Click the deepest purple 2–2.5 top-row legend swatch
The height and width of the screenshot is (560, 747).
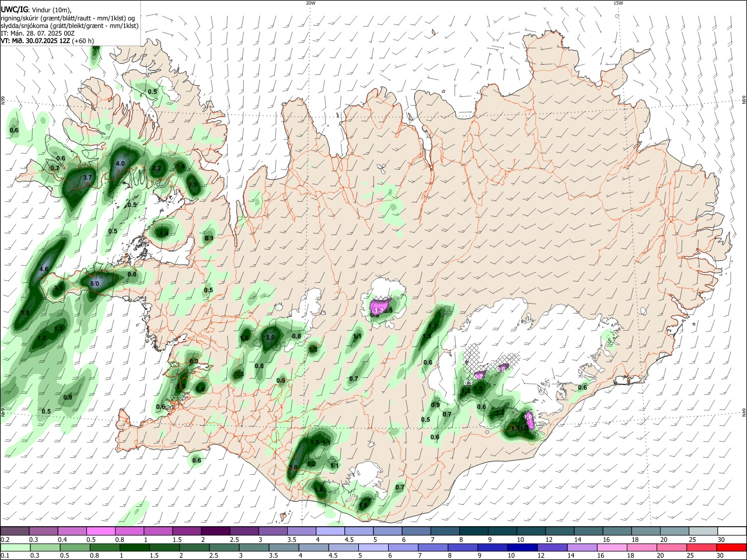(215, 531)
